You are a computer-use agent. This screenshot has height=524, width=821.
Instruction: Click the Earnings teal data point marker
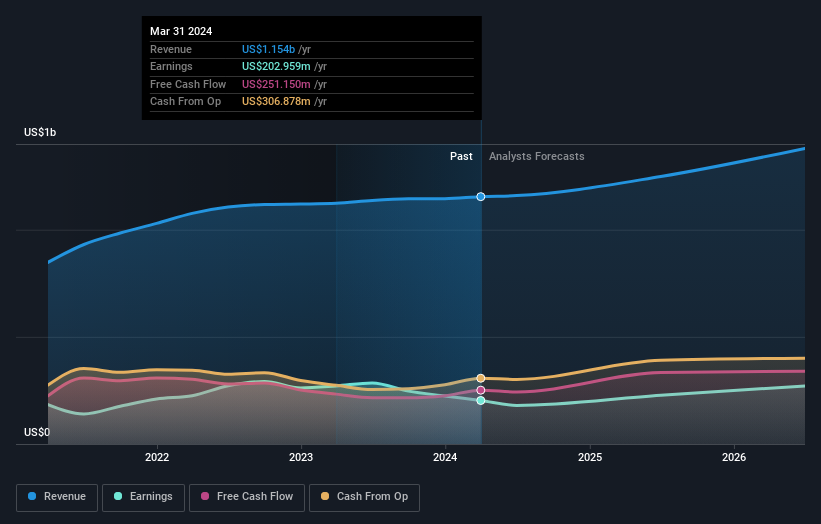(481, 401)
